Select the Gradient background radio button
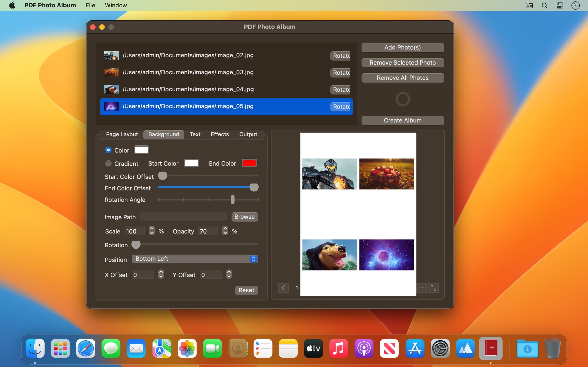The height and width of the screenshot is (367, 588). [x=108, y=163]
